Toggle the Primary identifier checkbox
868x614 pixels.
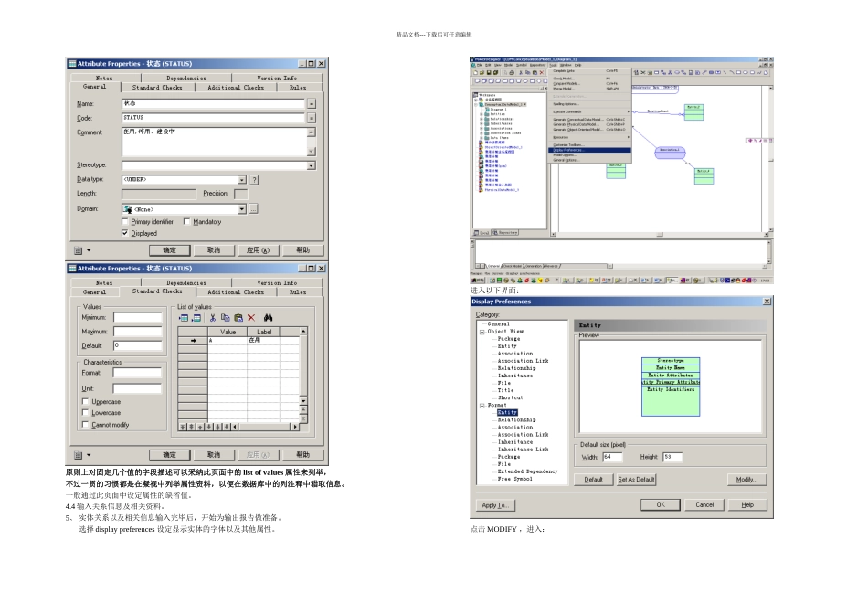pos(124,221)
